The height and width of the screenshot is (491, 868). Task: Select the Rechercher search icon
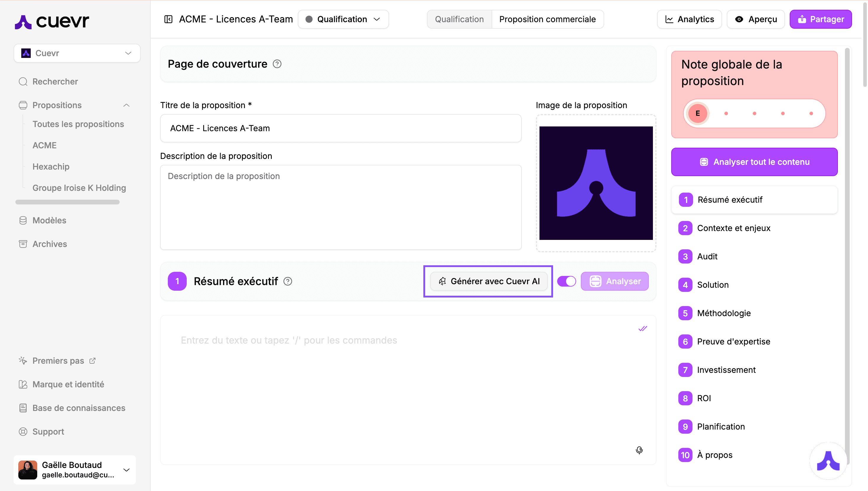tap(22, 81)
